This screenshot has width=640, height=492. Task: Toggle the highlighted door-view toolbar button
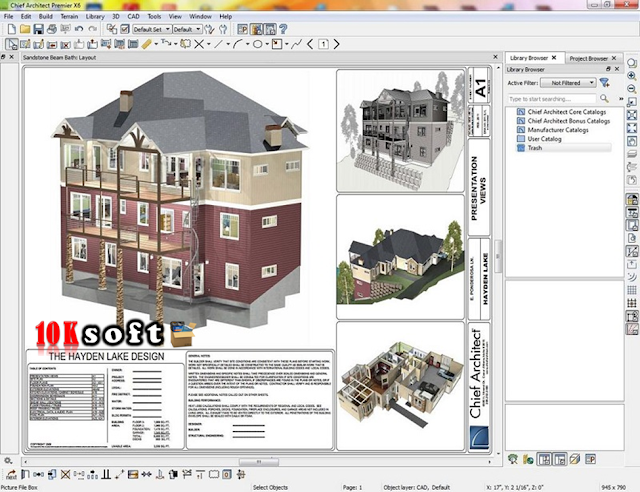click(257, 29)
